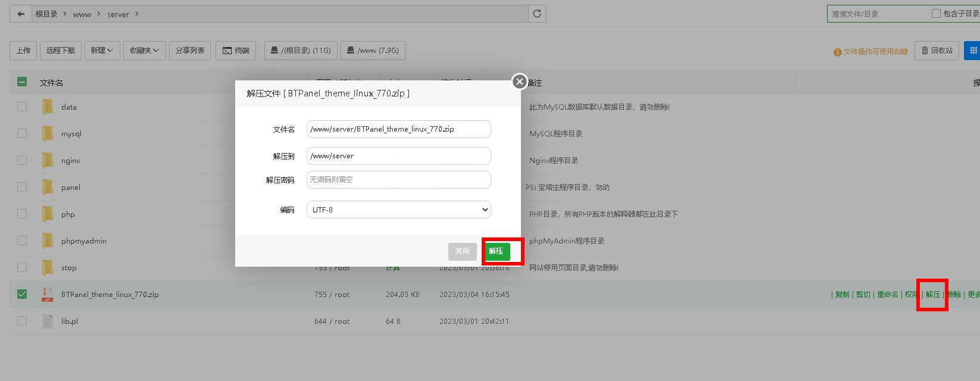Select the /www (7.9G) disk entry
The image size is (980, 381).
[x=373, y=51]
